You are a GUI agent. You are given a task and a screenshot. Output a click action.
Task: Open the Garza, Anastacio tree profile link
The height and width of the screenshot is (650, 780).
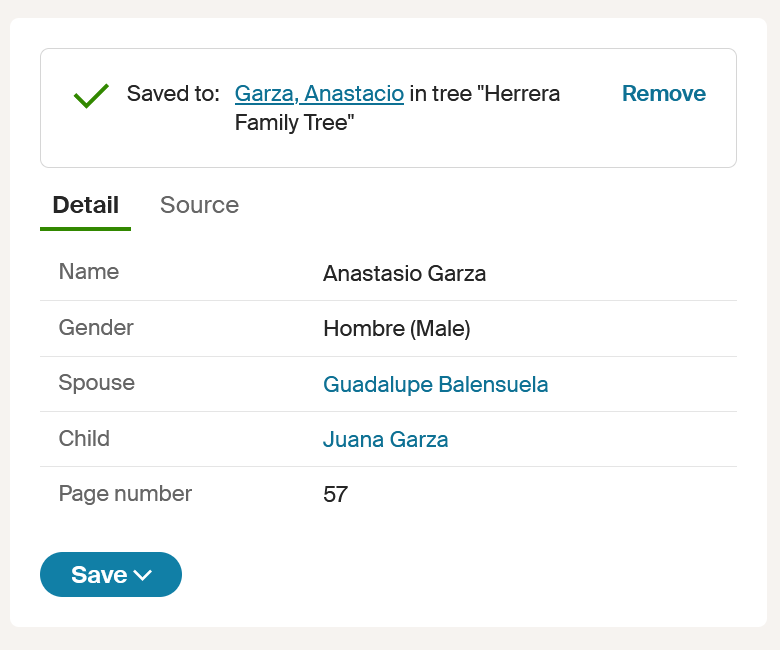(319, 94)
